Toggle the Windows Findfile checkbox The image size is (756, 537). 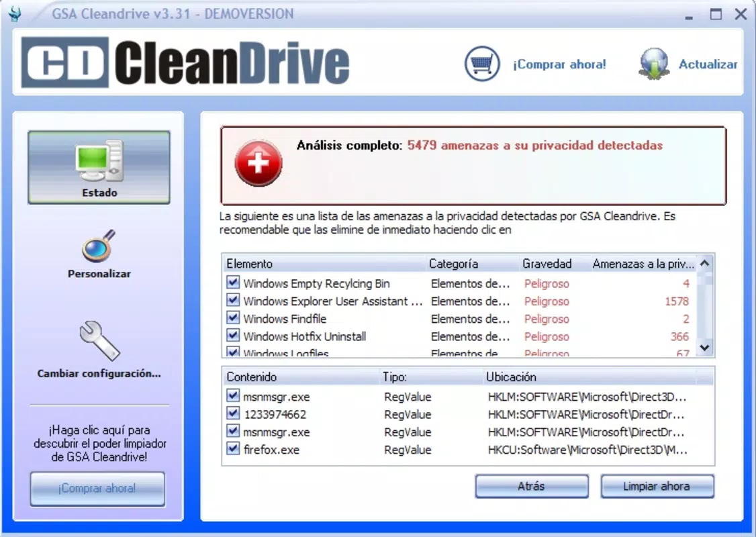click(233, 318)
